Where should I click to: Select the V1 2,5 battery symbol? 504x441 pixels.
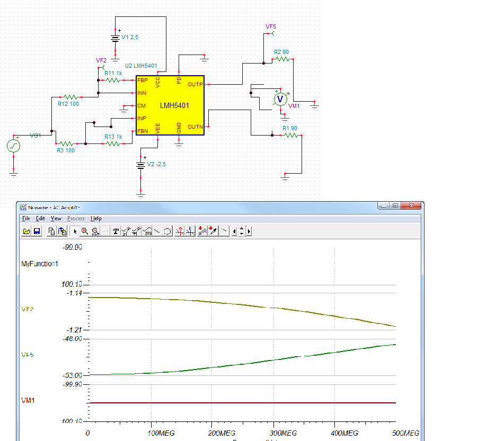point(115,38)
